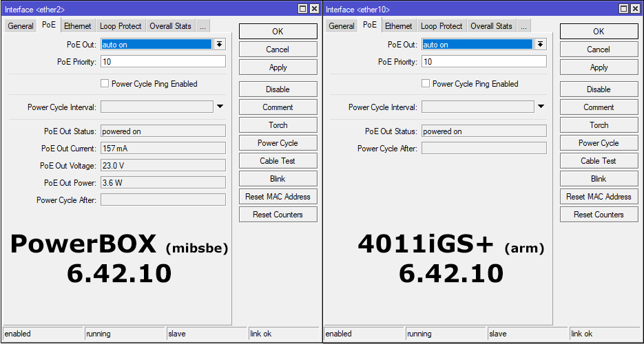This screenshot has height=344, width=644.
Task: Maximize the Interface ether2 window
Action: (x=302, y=9)
